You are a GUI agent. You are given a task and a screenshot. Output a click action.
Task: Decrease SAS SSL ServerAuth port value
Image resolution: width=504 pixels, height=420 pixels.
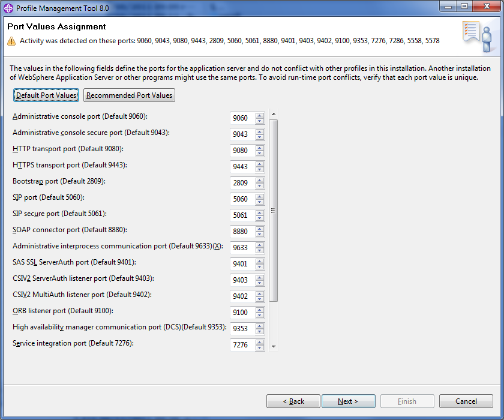pos(260,267)
